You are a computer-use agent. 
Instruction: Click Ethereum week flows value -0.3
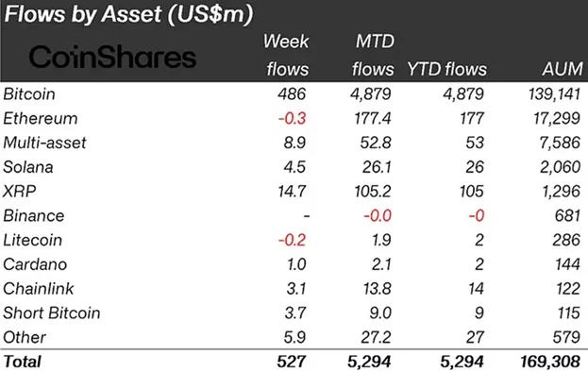point(293,119)
